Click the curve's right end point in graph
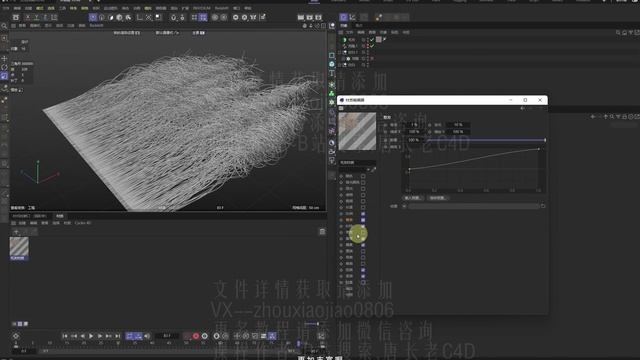This screenshot has width=640, height=360. point(539,149)
